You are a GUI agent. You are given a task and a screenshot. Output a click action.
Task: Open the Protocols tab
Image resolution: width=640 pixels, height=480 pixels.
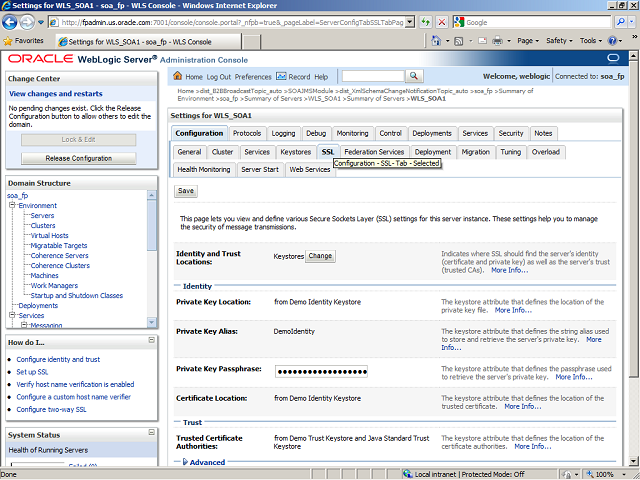pyautogui.click(x=247, y=133)
